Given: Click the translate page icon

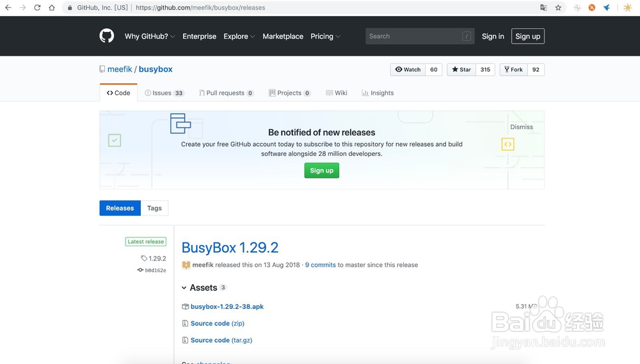Looking at the screenshot, I should (x=543, y=7).
